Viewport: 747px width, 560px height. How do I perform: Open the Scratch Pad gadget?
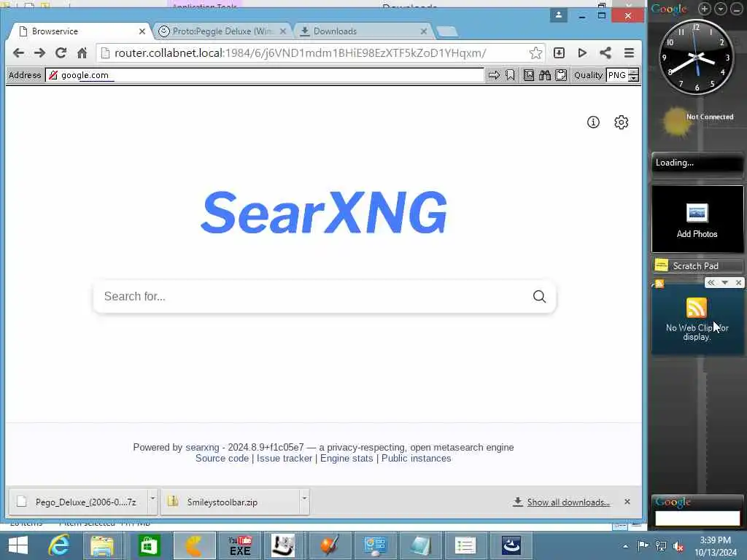click(x=697, y=265)
